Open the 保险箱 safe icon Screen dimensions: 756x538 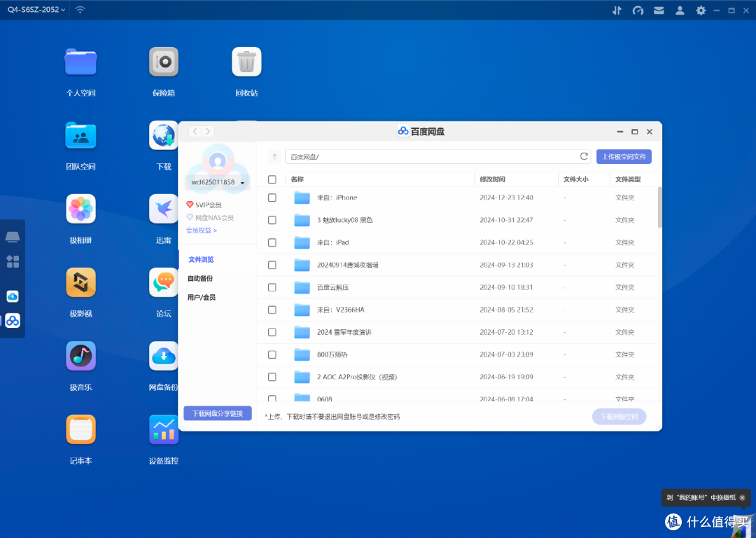[164, 62]
